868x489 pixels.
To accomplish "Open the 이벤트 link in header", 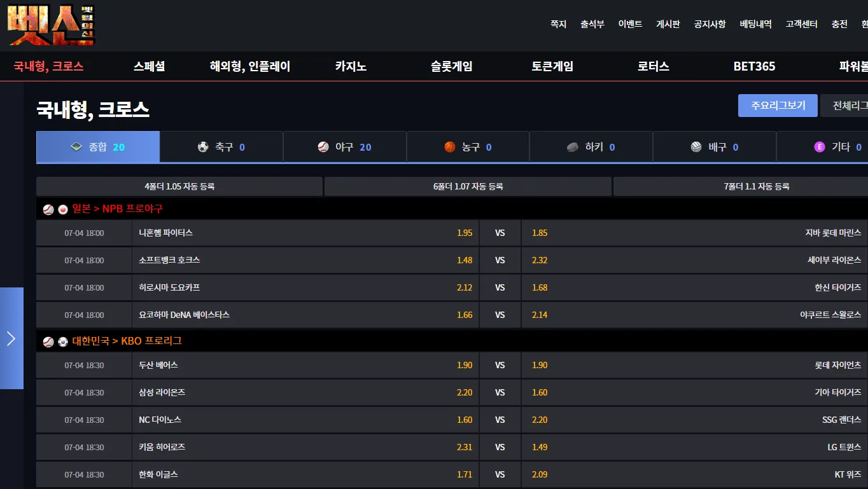I will (x=630, y=24).
